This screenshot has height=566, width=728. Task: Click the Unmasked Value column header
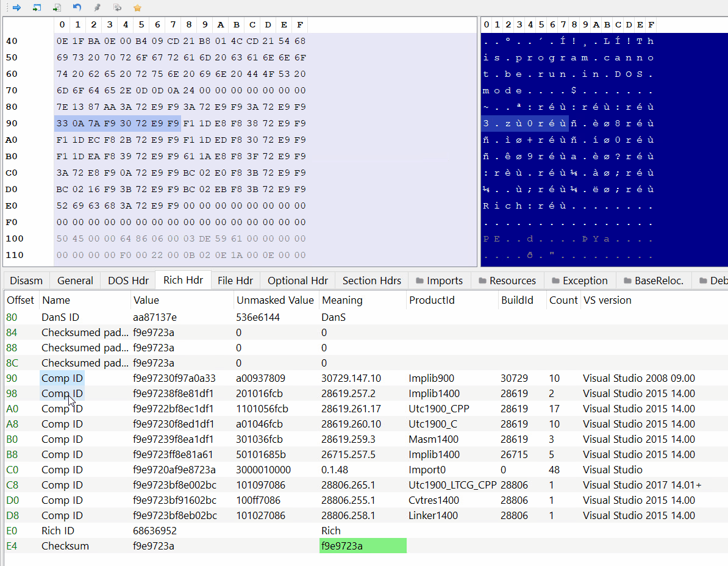coord(274,300)
